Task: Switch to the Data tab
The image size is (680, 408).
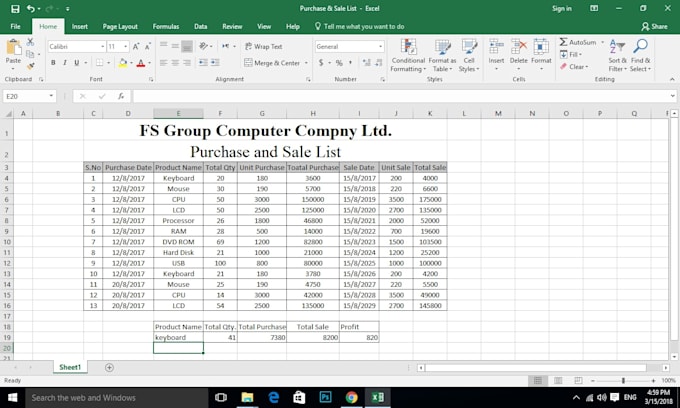Action: [x=200, y=26]
